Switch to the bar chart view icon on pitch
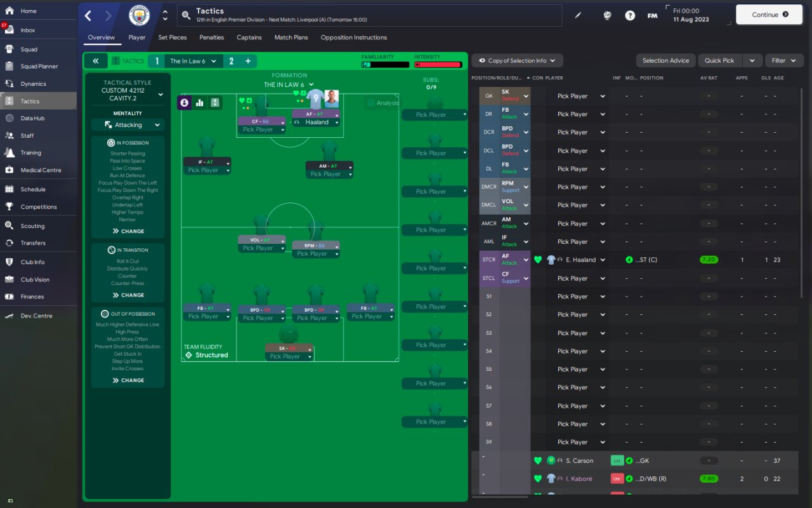The width and height of the screenshot is (812, 508). pos(200,102)
